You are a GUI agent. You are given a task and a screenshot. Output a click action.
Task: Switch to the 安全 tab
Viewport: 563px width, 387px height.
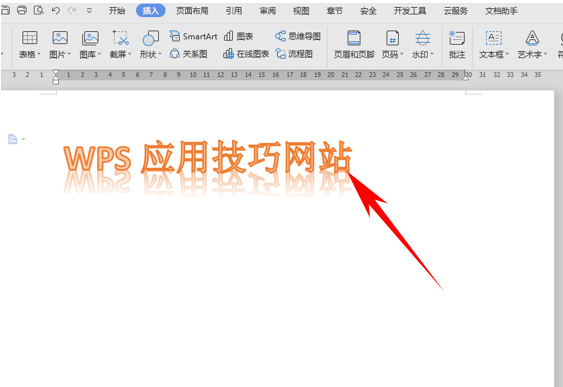[x=368, y=11]
